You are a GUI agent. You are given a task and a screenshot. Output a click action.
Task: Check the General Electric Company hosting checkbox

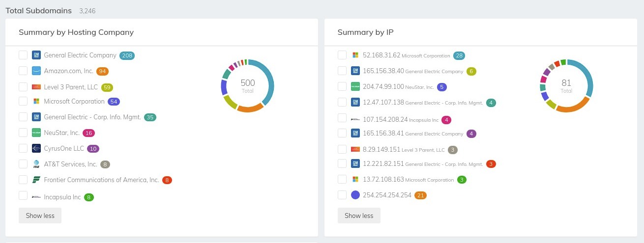click(x=23, y=54)
